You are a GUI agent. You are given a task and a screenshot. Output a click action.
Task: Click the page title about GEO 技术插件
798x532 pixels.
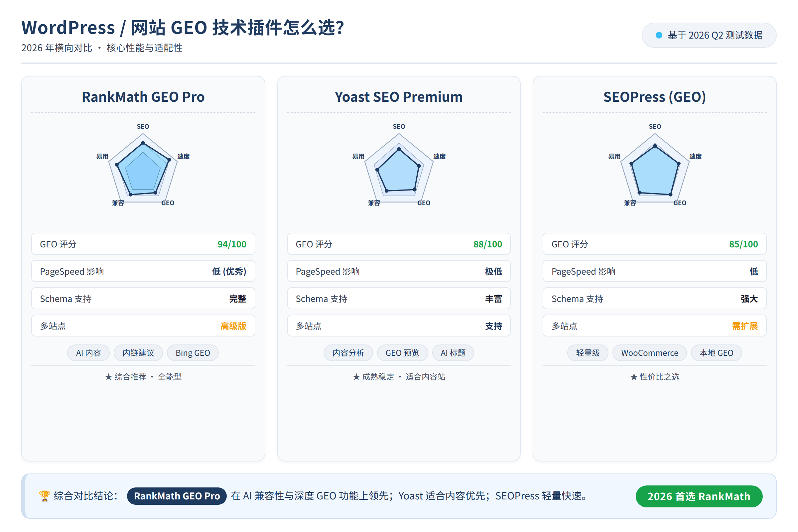(183, 28)
